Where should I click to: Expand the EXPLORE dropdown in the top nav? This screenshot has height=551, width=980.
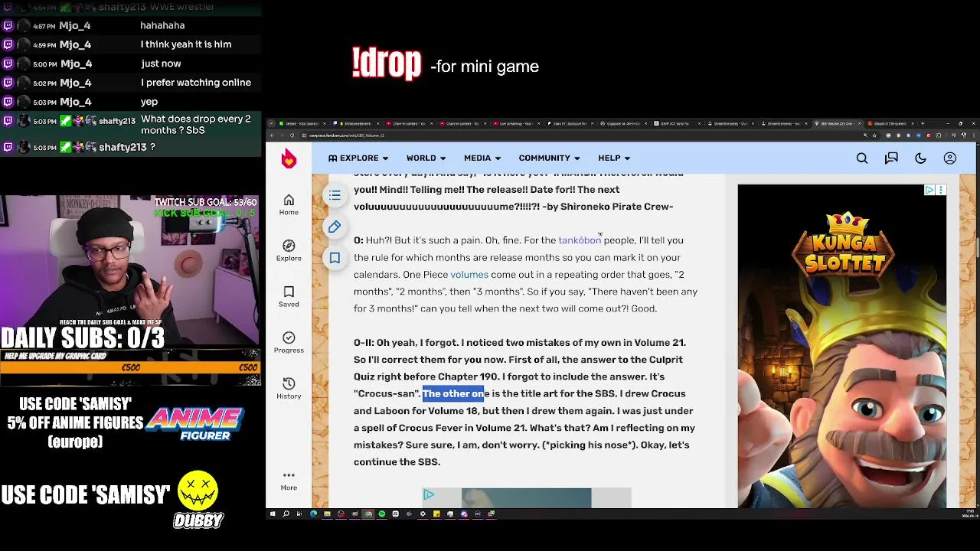tap(358, 158)
